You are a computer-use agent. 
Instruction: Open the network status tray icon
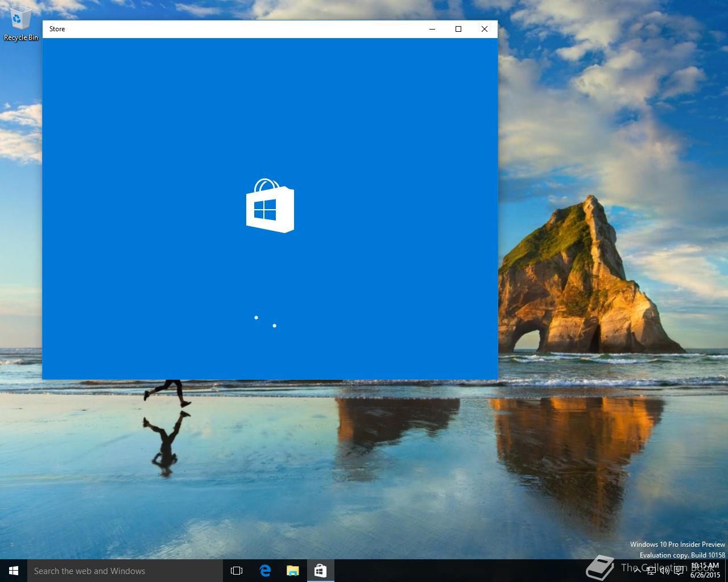651,571
